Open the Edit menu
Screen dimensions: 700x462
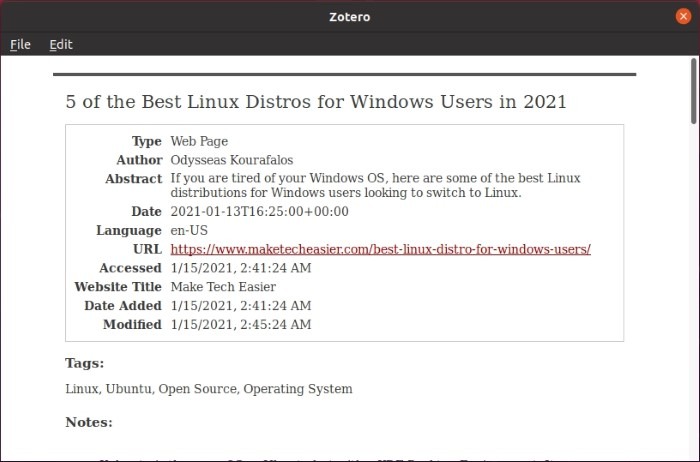coord(61,45)
